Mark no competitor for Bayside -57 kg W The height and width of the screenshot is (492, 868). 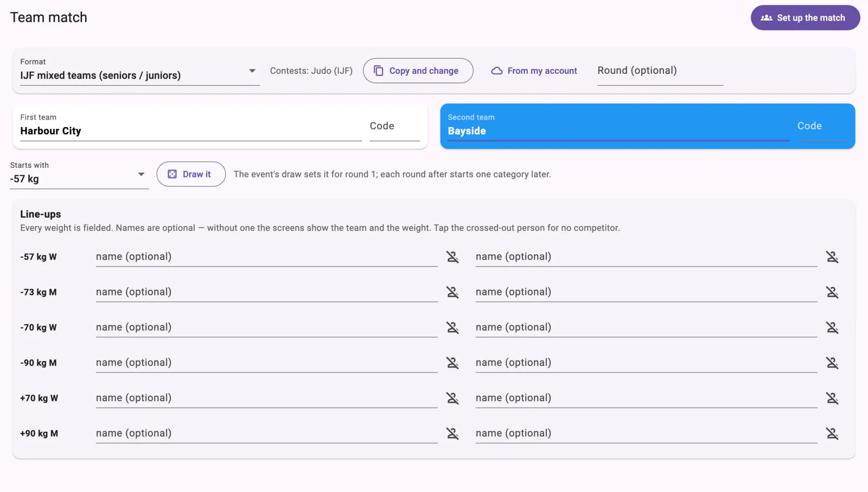[x=832, y=257]
